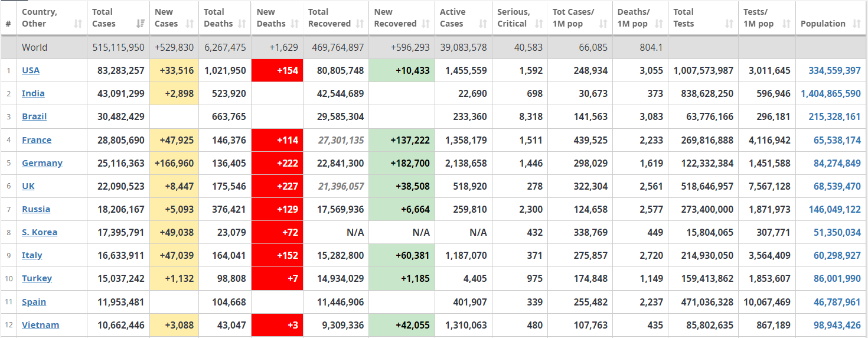Screen dimensions: 868x338
Task: Click USA total tests 1,007,573,987
Action: click(703, 70)
